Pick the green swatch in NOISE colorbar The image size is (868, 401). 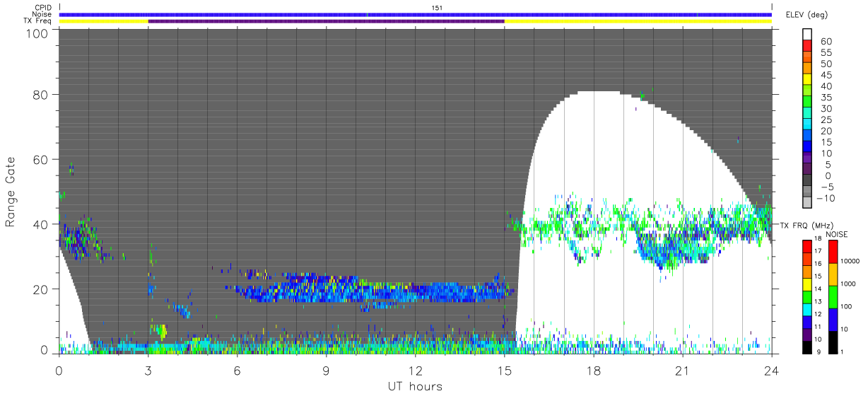[x=832, y=297]
